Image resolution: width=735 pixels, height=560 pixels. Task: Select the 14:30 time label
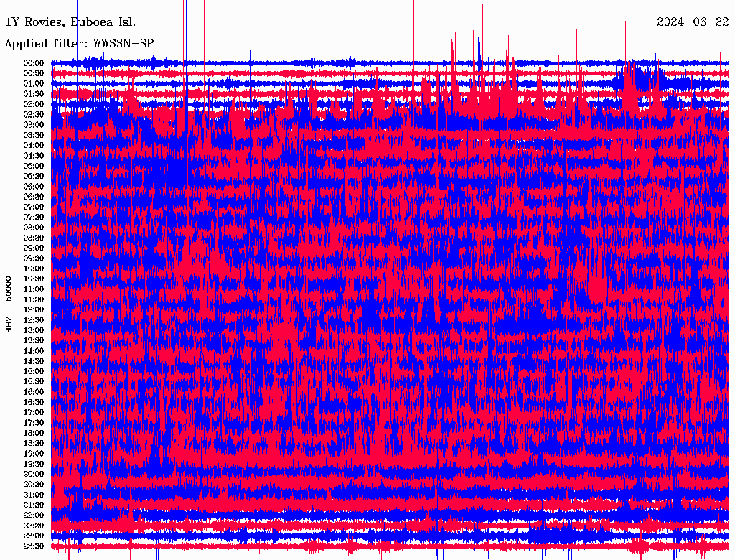click(34, 361)
